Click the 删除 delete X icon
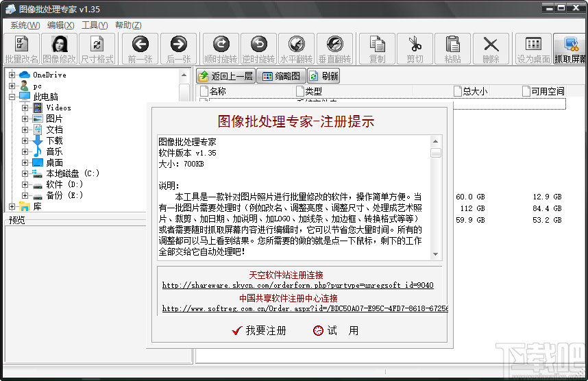Image resolution: width=588 pixels, height=381 pixels. [491, 49]
